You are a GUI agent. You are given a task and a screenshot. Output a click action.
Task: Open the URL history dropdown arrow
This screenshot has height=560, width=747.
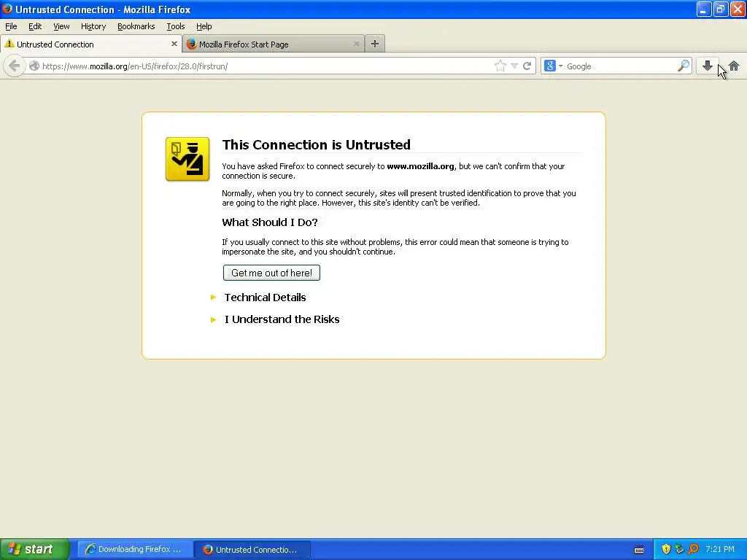tap(514, 66)
